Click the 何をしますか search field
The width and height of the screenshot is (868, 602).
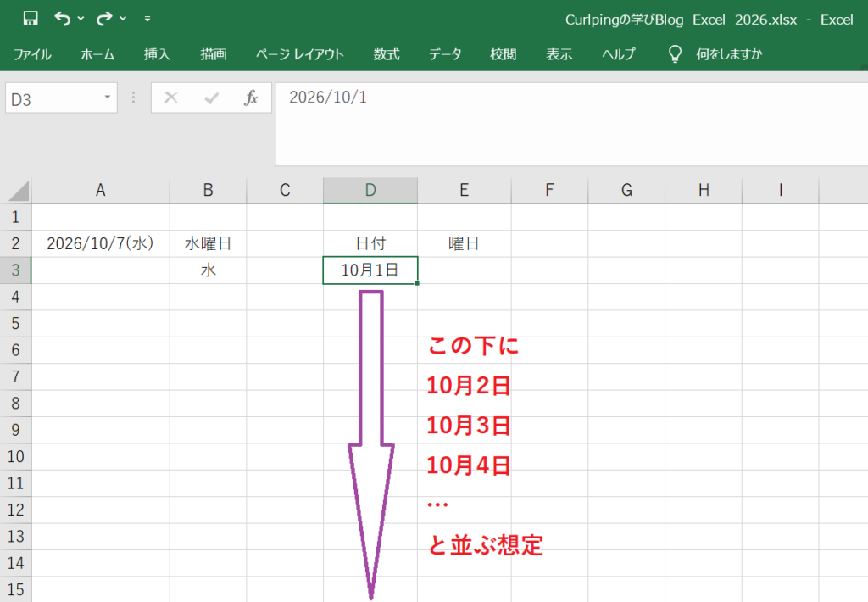coord(729,54)
